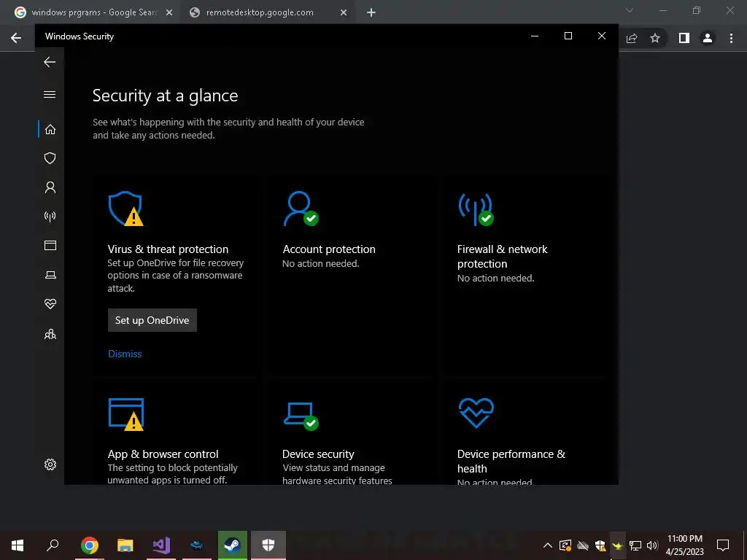Open Firewall & network protection heading
Screen dimensions: 747x560
(502, 256)
